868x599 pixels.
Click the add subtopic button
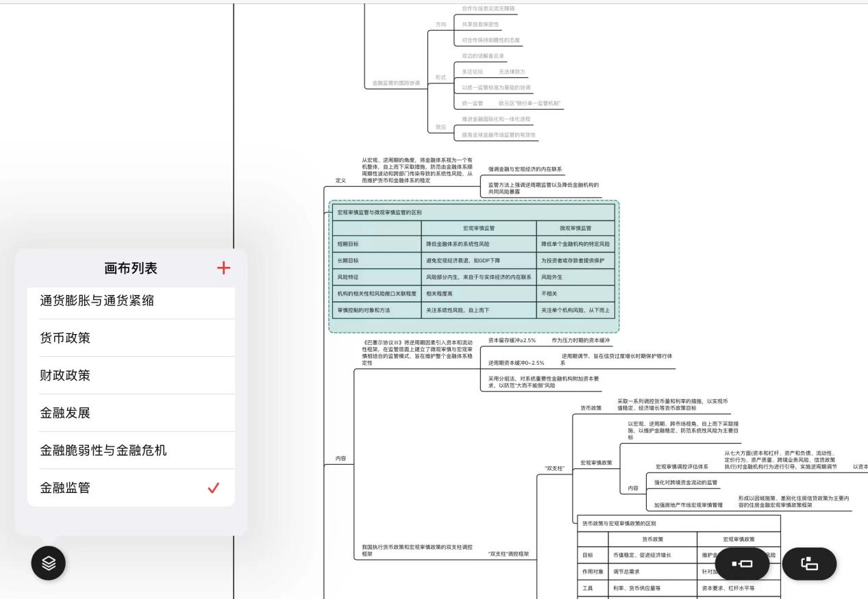[x=809, y=563]
